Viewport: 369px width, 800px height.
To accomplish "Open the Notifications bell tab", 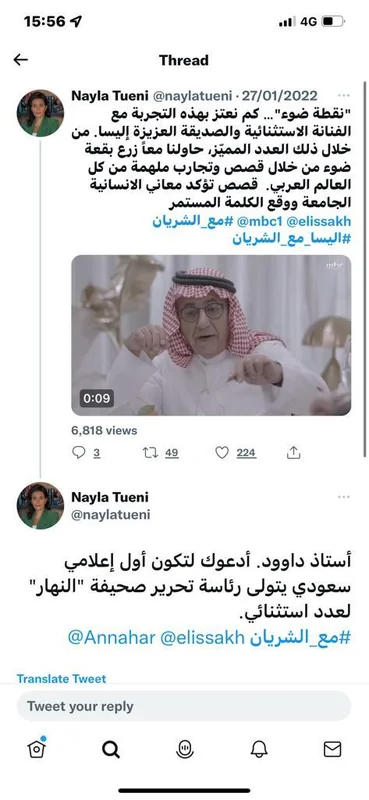I will (x=259, y=748).
